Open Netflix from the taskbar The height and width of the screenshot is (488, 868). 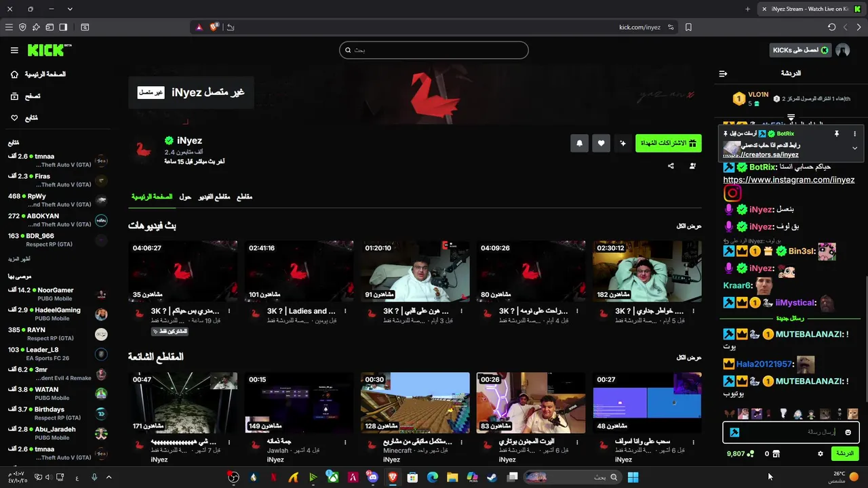273,477
